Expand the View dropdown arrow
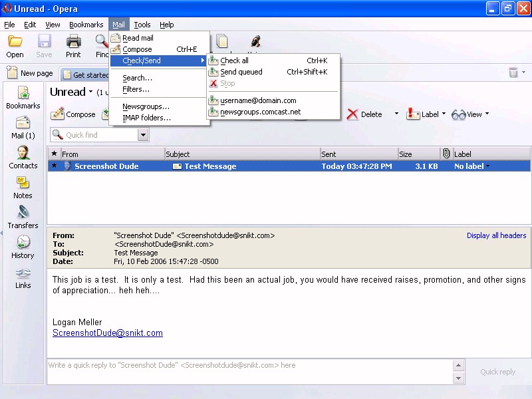 (x=487, y=114)
